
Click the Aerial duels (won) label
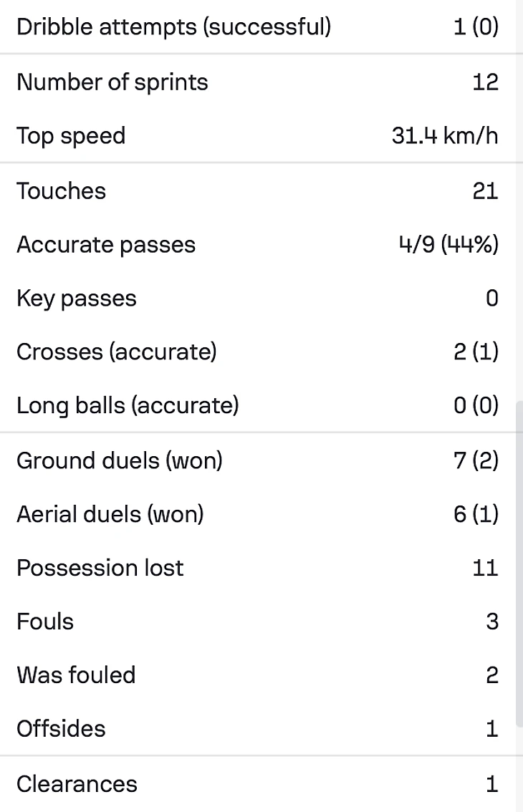(110, 514)
